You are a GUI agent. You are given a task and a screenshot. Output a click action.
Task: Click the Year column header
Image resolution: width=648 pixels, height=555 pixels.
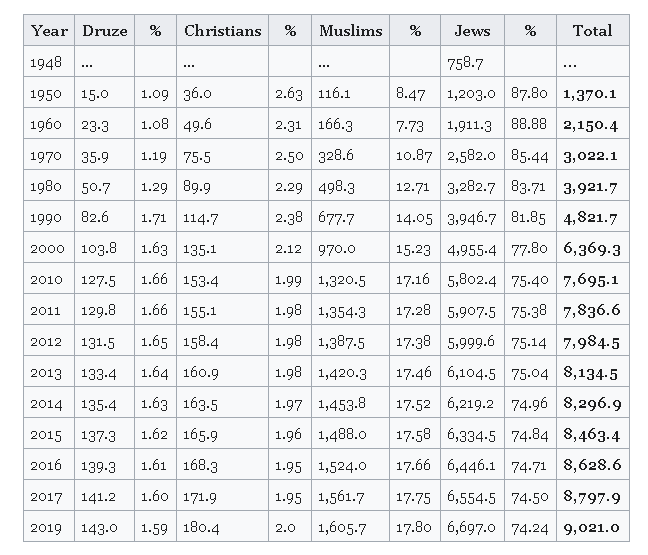pos(49,31)
